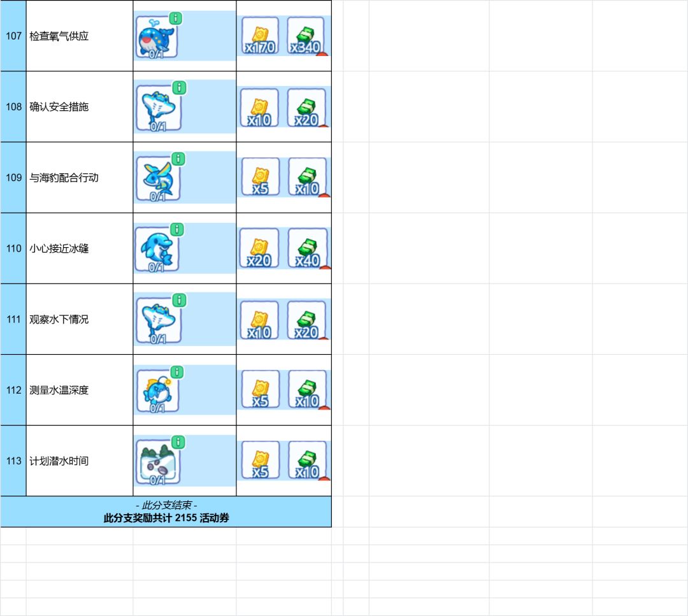Select cell with text 计划潜水时间
The height and width of the screenshot is (616, 688).
(80, 461)
